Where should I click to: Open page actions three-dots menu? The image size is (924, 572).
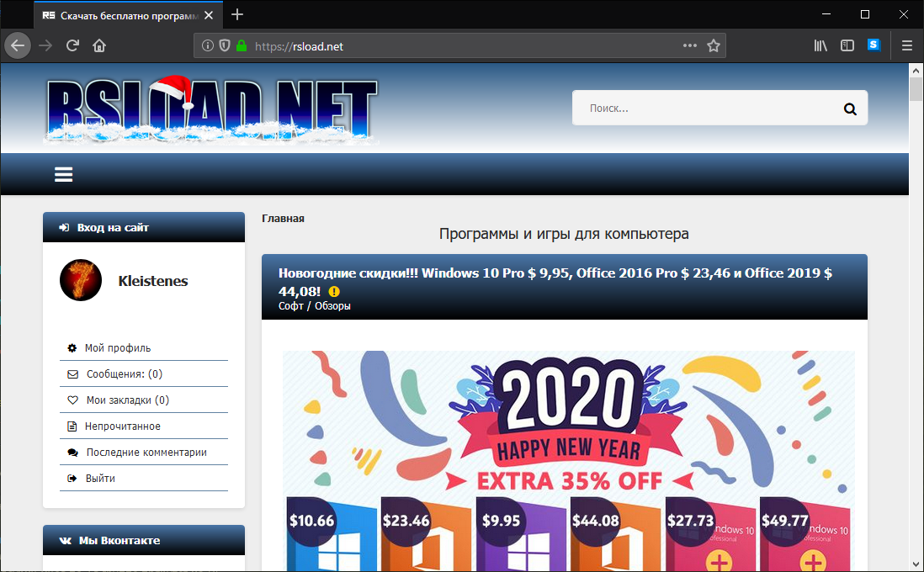[690, 45]
